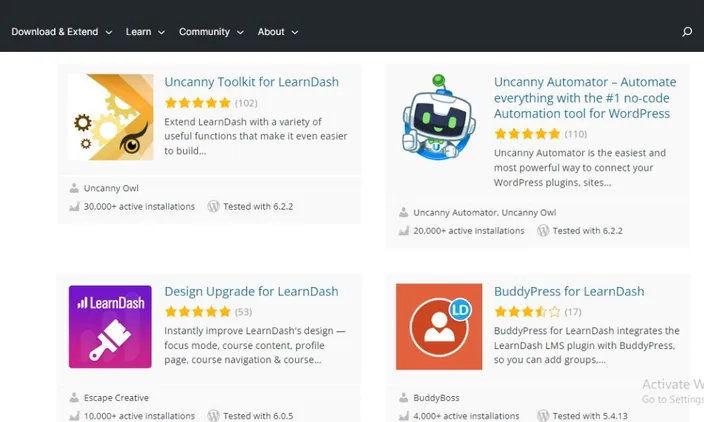The height and width of the screenshot is (422, 704).
Task: Click the Uncanny Automator, Uncanny Owl author text
Action: pos(484,212)
